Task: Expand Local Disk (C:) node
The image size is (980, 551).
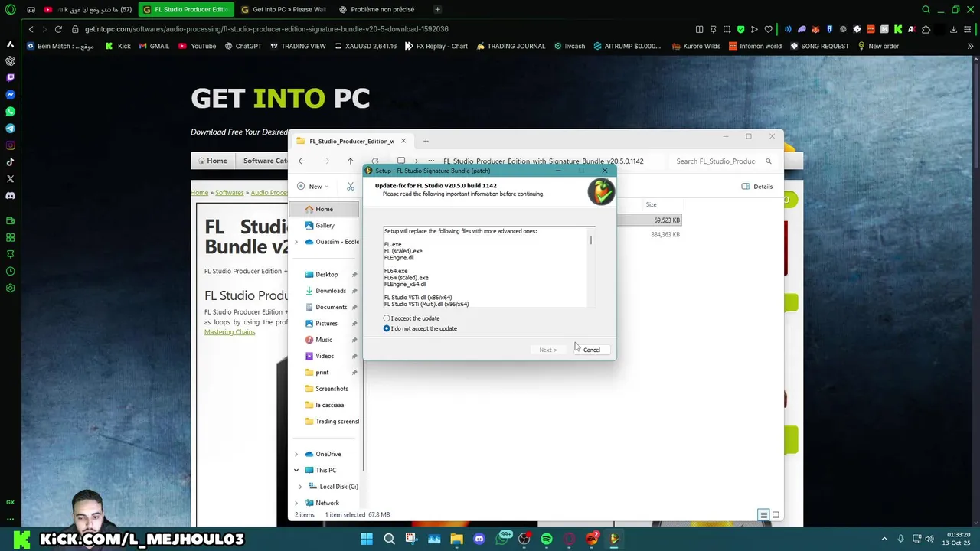Action: click(x=300, y=487)
